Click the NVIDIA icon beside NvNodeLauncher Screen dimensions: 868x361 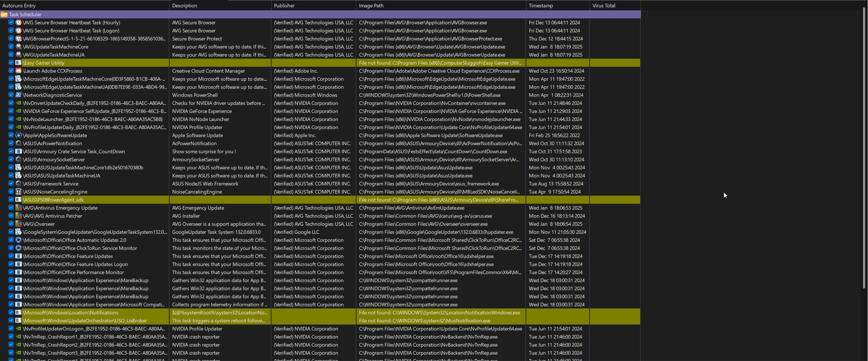pos(19,119)
